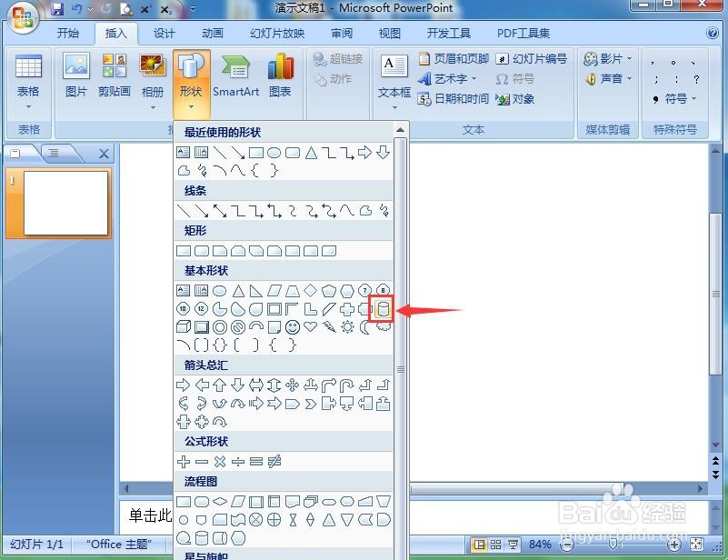
Task: Click the Undo icon in the quick access toolbar
Action: [x=76, y=8]
